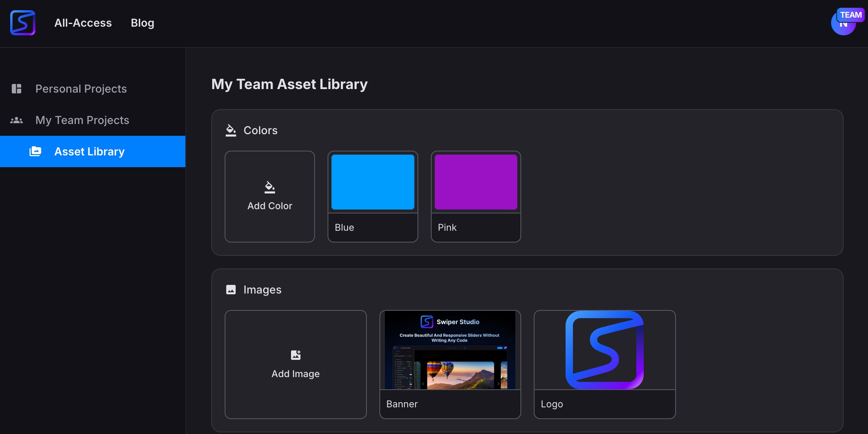Screen dimensions: 868x434
Task: Click the Images section picture icon
Action: 231,290
